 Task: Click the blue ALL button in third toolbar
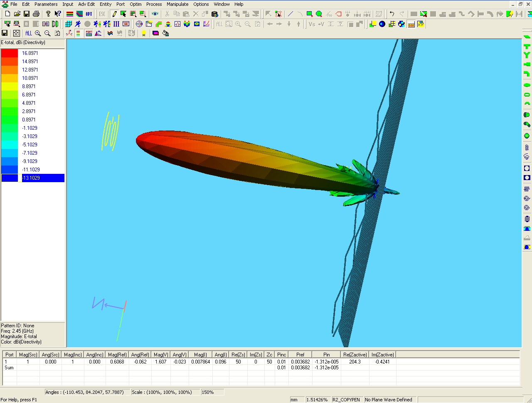[28, 33]
